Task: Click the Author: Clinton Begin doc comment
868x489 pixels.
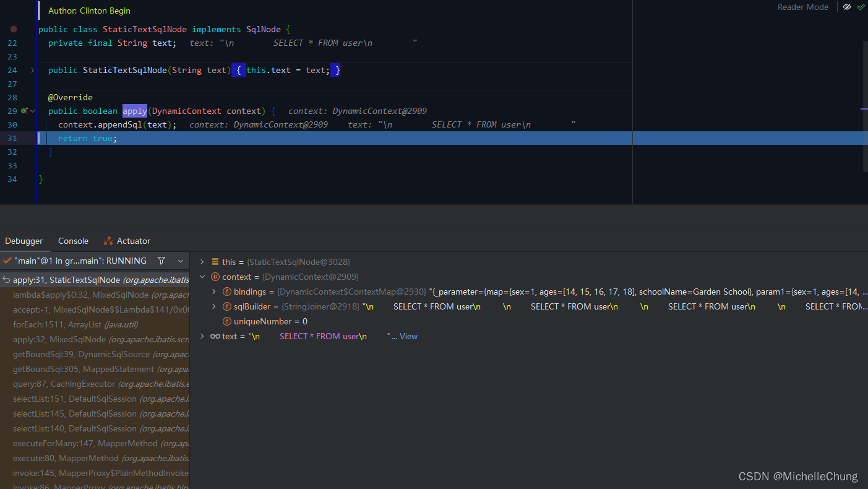Action: [89, 11]
